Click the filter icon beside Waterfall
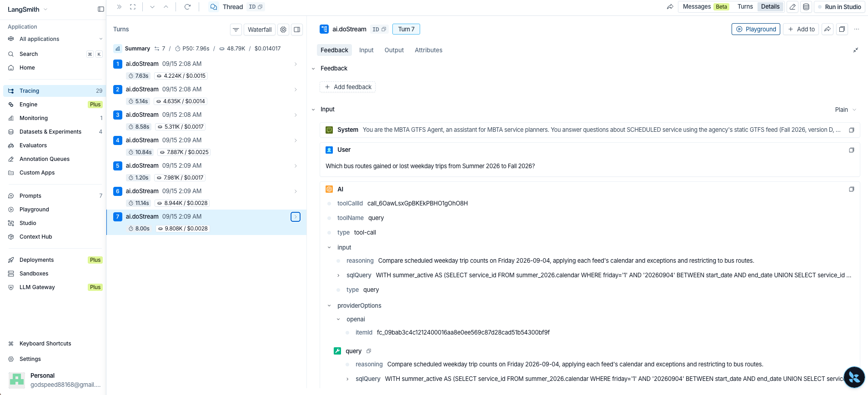Viewport: 868px width, 395px height. tap(236, 30)
